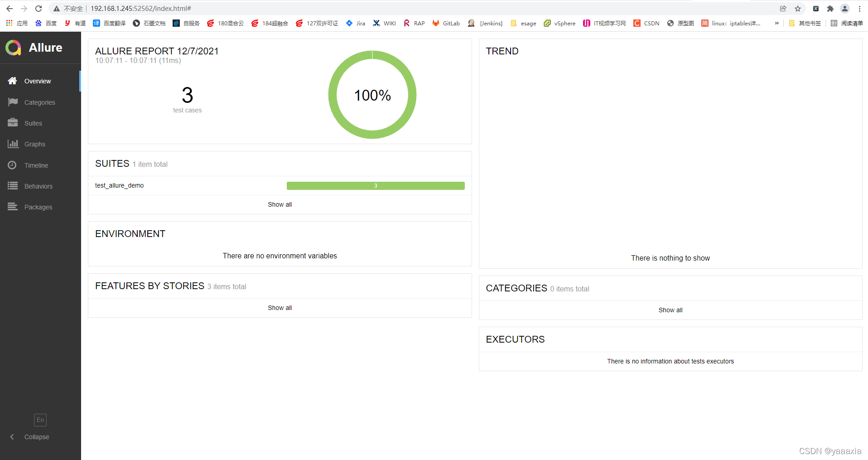Viewport: 868px width, 460px height.
Task: Switch to the Packages menu item
Action: pos(38,207)
